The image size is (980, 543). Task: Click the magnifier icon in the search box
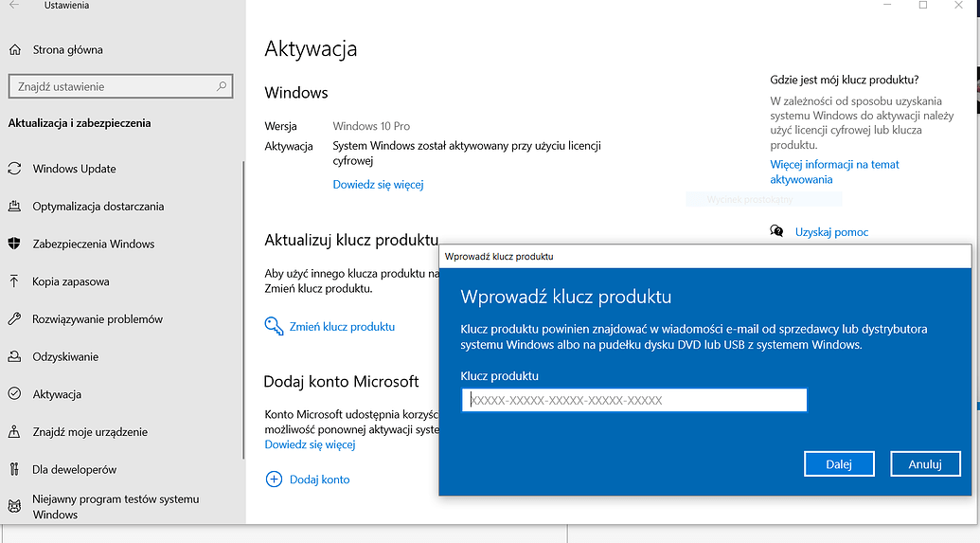[222, 86]
